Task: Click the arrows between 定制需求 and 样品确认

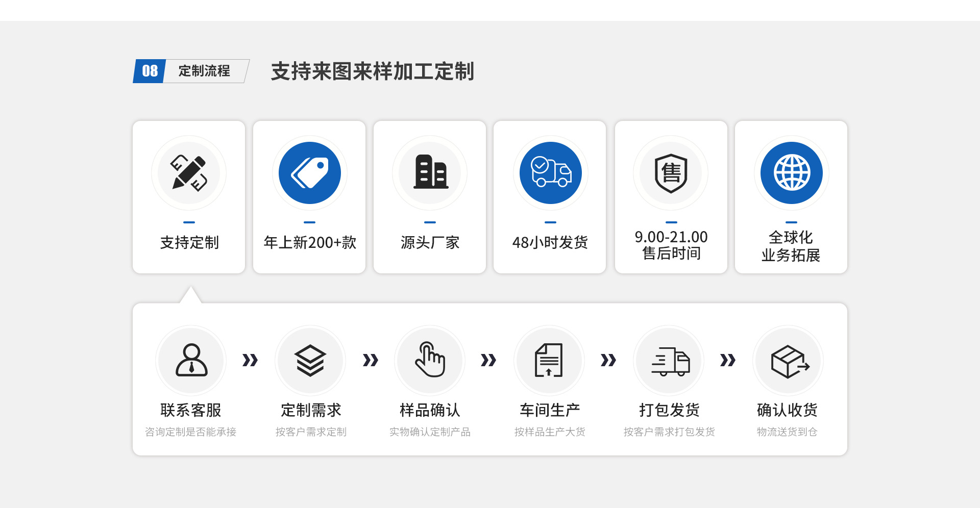Action: coord(371,360)
